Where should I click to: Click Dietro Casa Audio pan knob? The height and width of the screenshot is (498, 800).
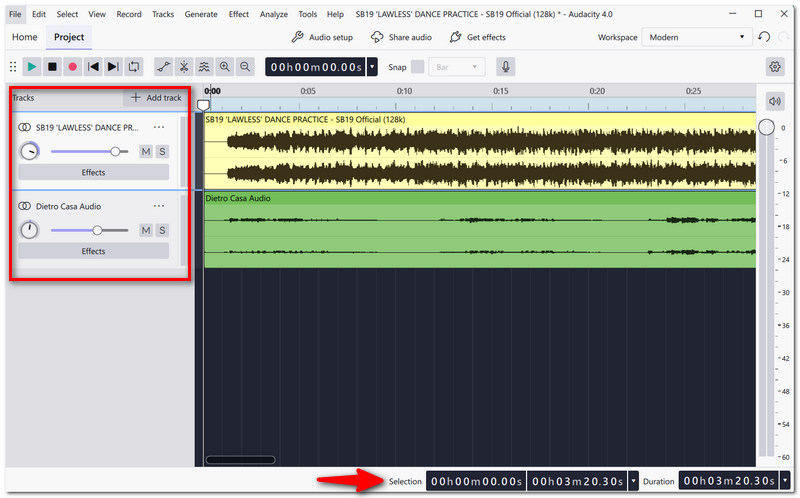point(29,230)
